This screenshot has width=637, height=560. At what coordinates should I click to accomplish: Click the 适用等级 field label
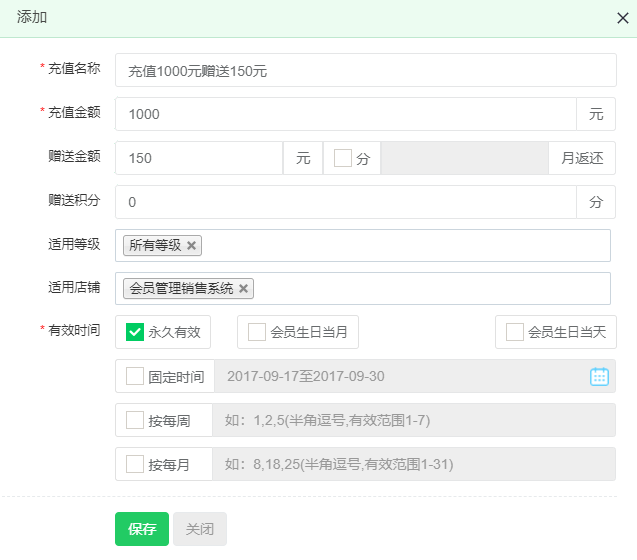click(74, 244)
